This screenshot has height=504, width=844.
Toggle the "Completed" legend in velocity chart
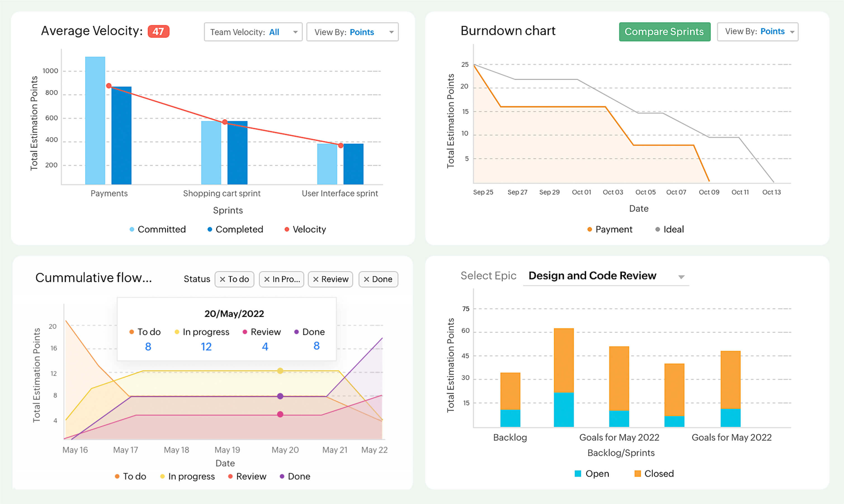pyautogui.click(x=235, y=229)
